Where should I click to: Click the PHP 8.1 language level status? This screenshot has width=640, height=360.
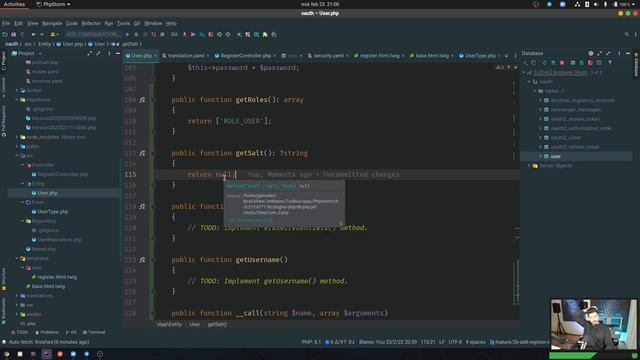pyautogui.click(x=311, y=342)
